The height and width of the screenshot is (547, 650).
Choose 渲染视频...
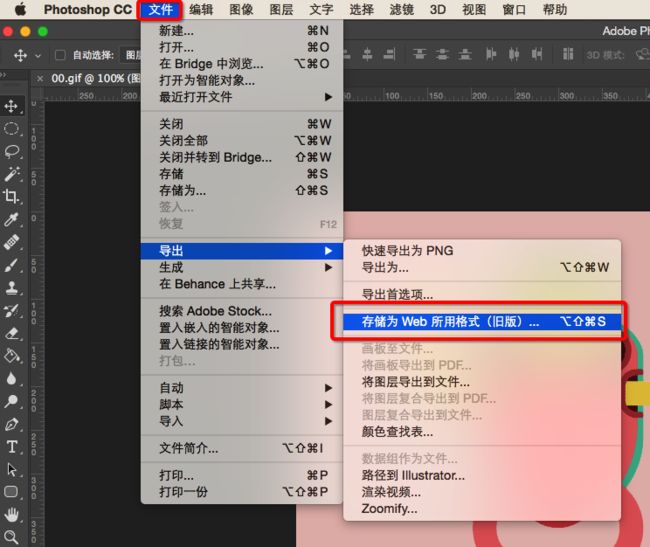pyautogui.click(x=482, y=492)
